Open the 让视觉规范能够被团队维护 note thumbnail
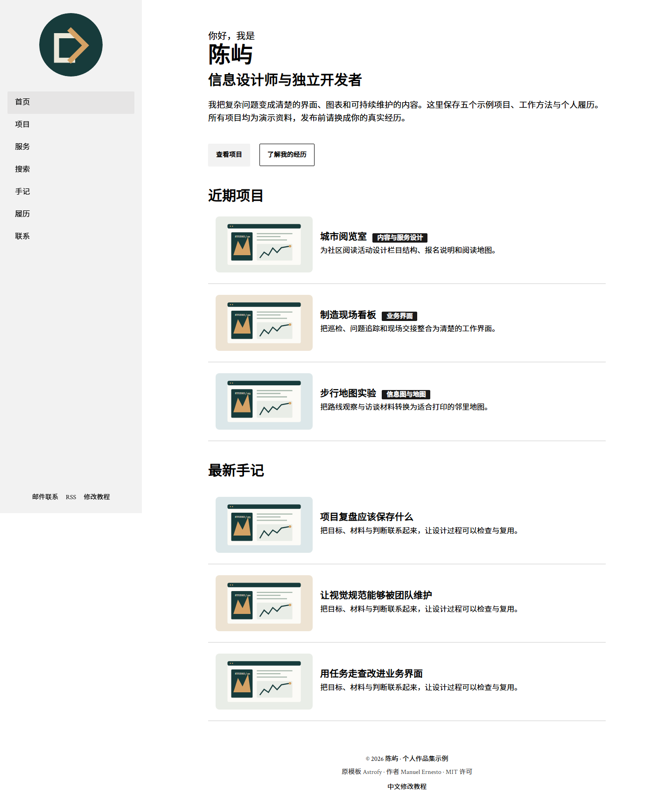The height and width of the screenshot is (801, 672). pyautogui.click(x=264, y=603)
